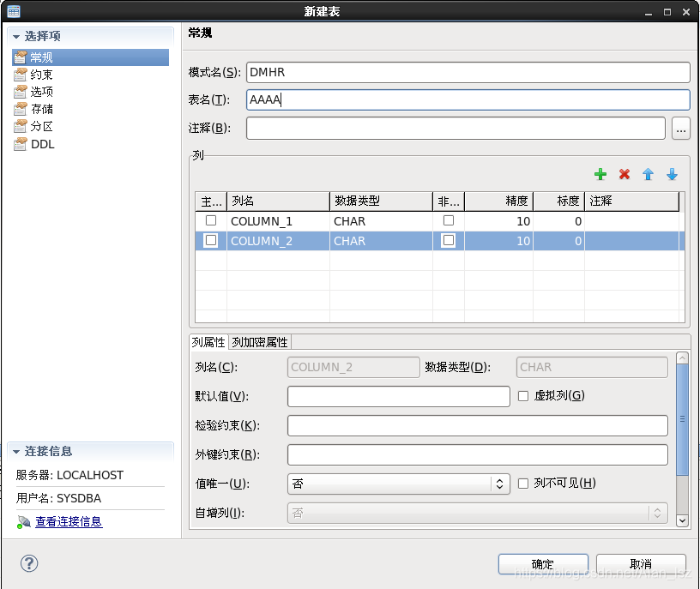Move column down with blue down arrow
The height and width of the screenshot is (589, 700).
672,174
